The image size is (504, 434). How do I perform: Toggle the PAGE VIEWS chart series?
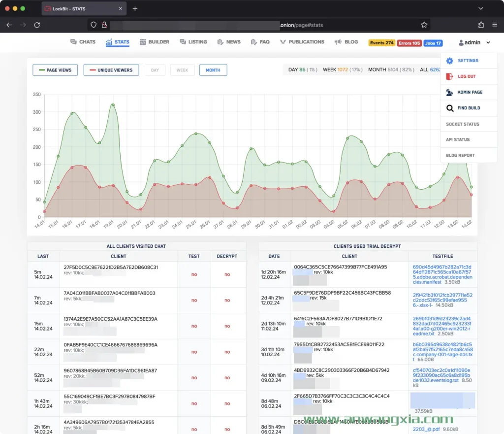55,70
